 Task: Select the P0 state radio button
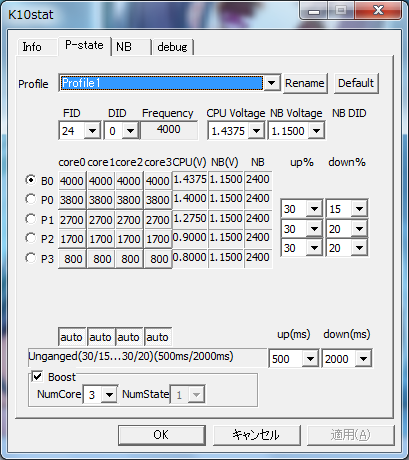point(31,199)
